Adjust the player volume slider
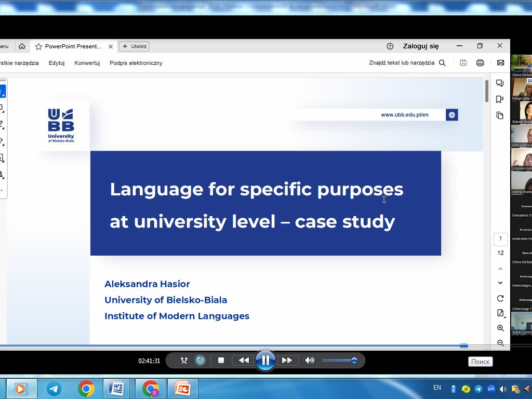The image size is (532, 399). (x=339, y=361)
